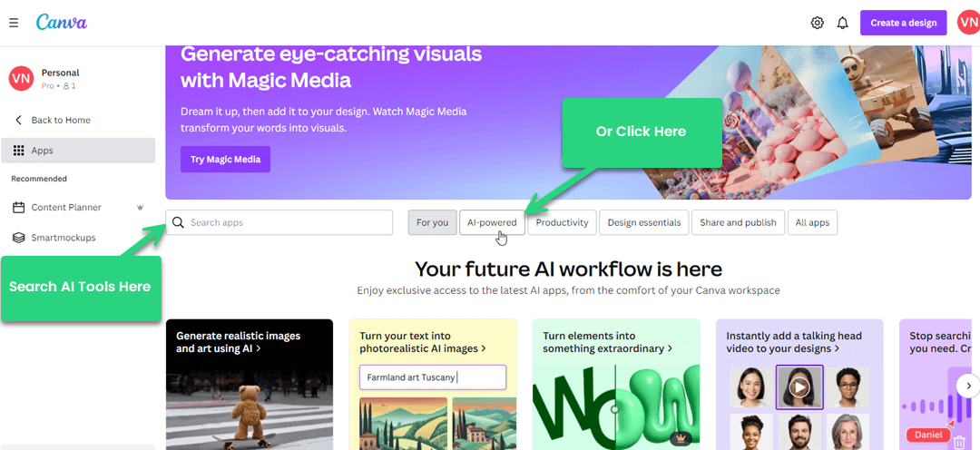Open Turn your text into photorealistic images card
Screen dimensions: 980x450
[433, 385]
